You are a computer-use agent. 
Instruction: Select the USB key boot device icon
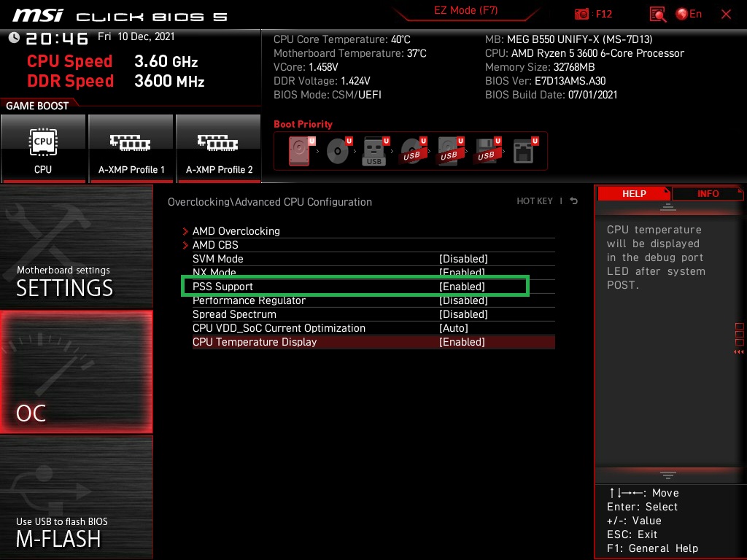(x=376, y=151)
